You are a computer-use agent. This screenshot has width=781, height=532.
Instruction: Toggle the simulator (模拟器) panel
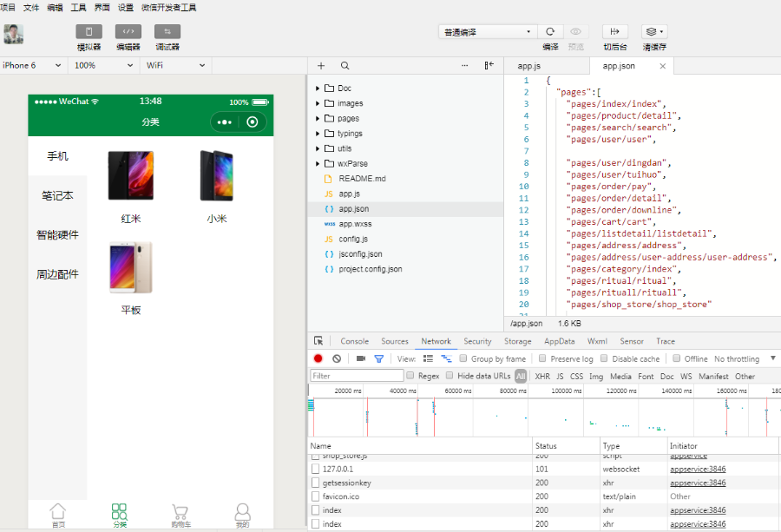tap(89, 32)
